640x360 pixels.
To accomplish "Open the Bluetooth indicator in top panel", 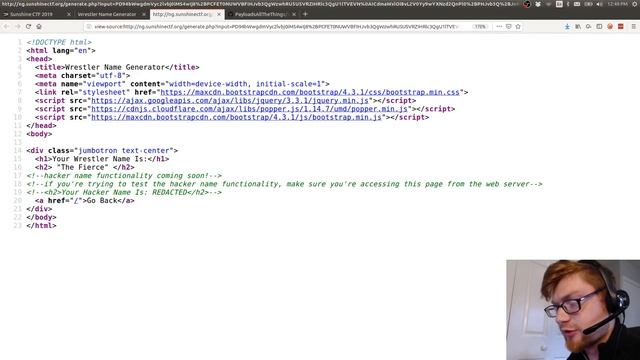I will click(x=568, y=4).
